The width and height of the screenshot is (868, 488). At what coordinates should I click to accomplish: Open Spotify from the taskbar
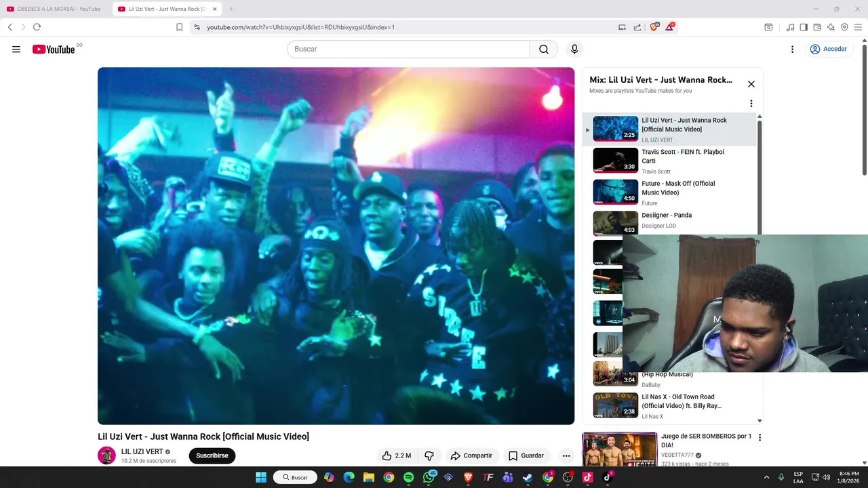click(408, 477)
